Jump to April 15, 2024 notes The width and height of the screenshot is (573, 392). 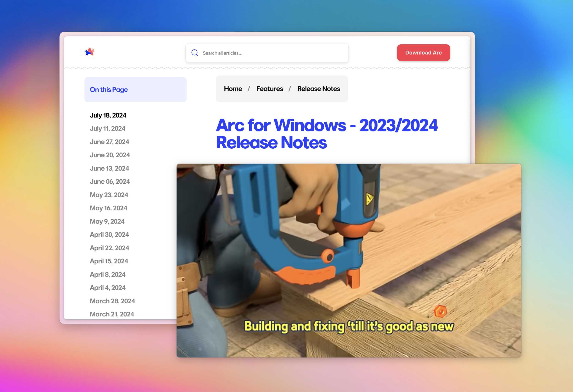pyautogui.click(x=109, y=261)
